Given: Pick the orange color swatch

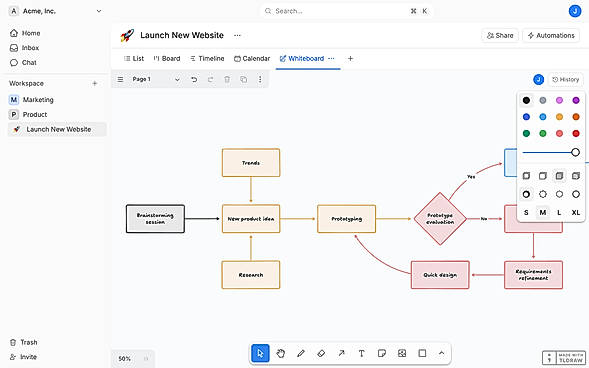Looking at the screenshot, I should point(576,116).
